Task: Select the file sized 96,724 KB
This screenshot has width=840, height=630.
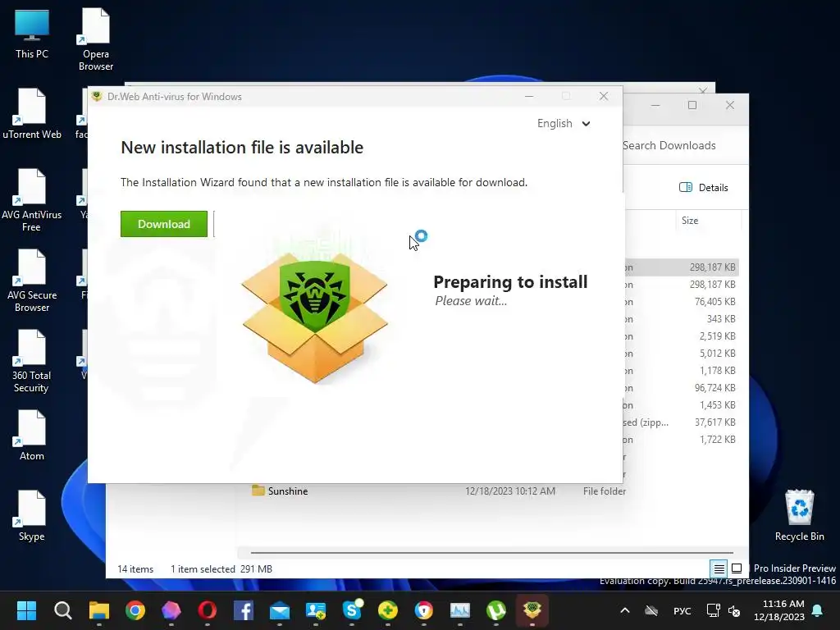Action: click(x=682, y=387)
